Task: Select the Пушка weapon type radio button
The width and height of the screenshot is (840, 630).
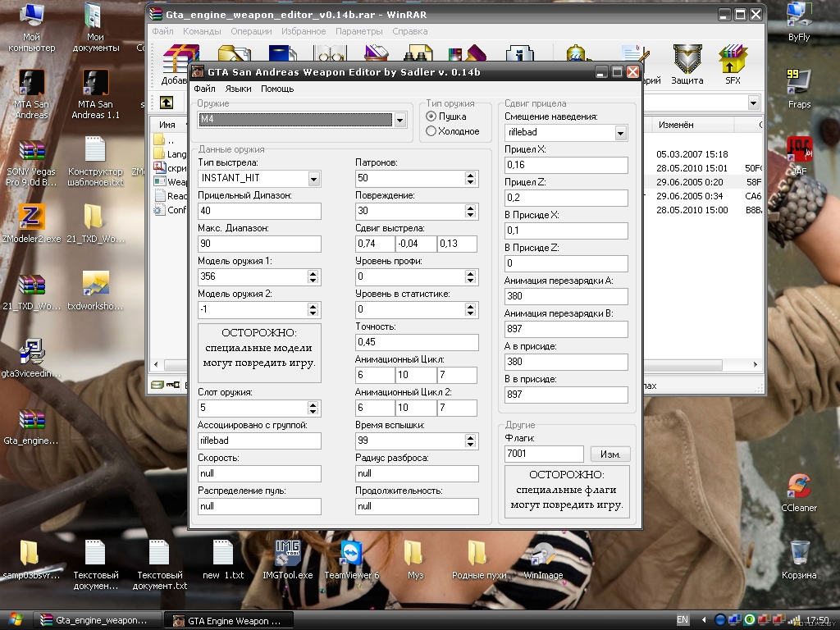Action: tap(431, 116)
